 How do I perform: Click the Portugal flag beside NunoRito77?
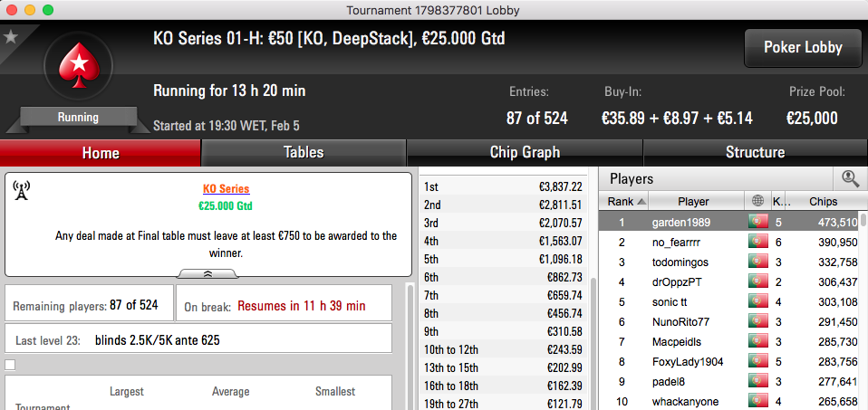757,322
